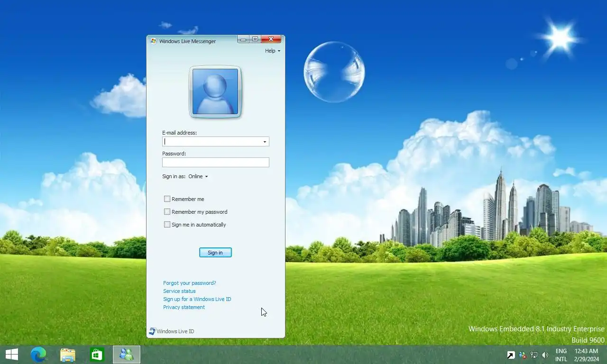Click the Messenger status tray icon
607x364 pixels.
pyautogui.click(x=523, y=355)
